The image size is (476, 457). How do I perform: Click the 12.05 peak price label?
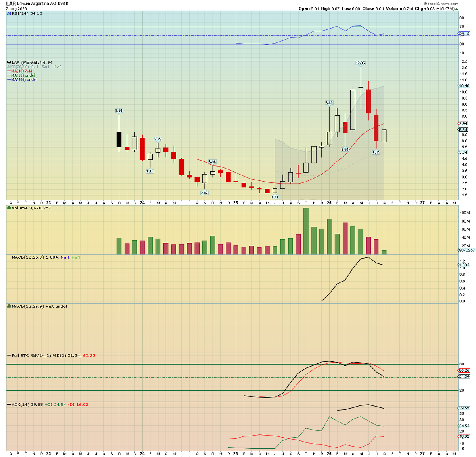coord(360,63)
